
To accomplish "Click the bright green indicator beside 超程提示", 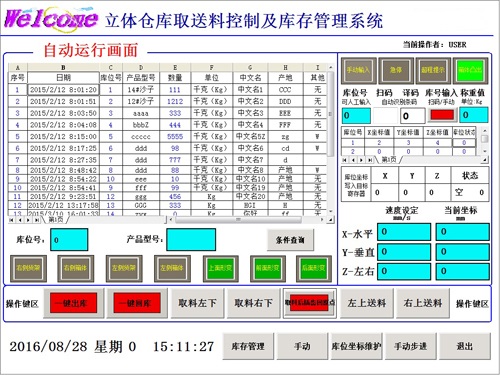I will (x=470, y=70).
